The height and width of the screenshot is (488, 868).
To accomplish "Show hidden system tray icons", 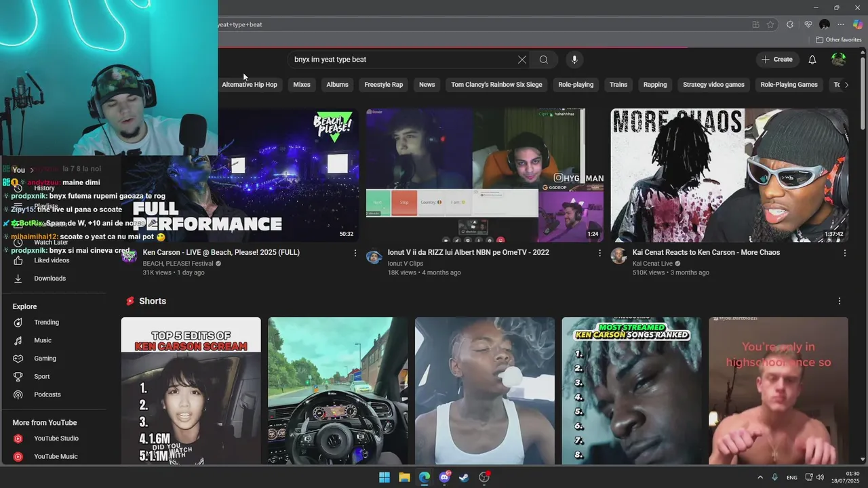I will (x=760, y=477).
